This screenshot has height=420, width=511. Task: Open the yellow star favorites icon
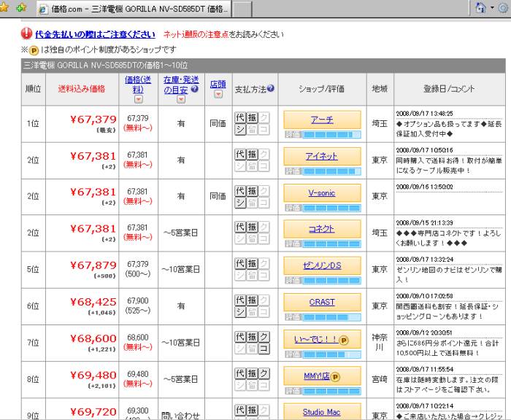4,7
